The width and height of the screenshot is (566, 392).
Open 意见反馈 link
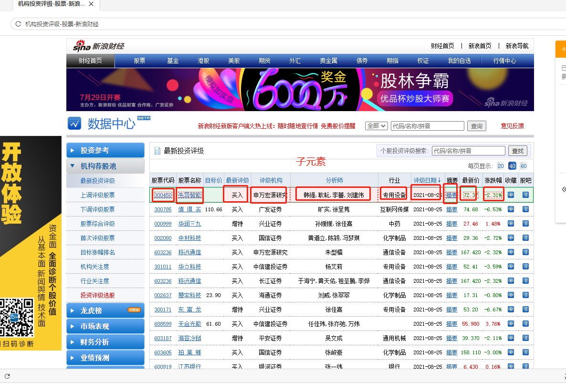[x=512, y=126]
